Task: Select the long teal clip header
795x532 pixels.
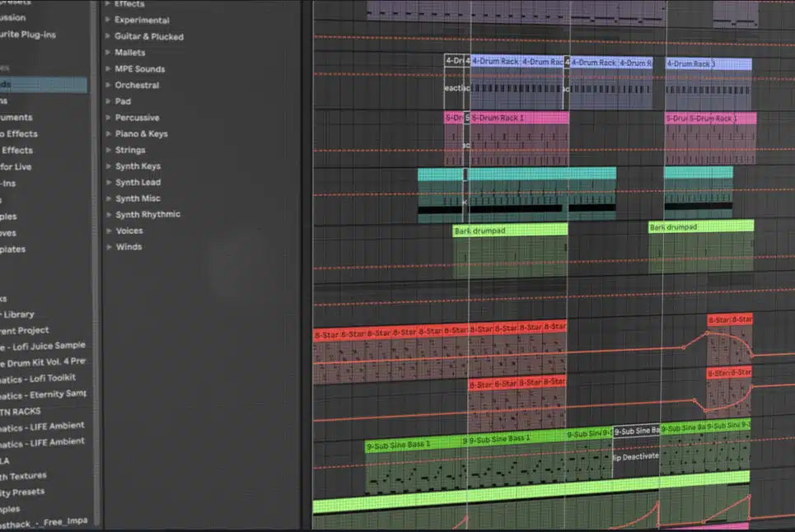Action: [541, 174]
